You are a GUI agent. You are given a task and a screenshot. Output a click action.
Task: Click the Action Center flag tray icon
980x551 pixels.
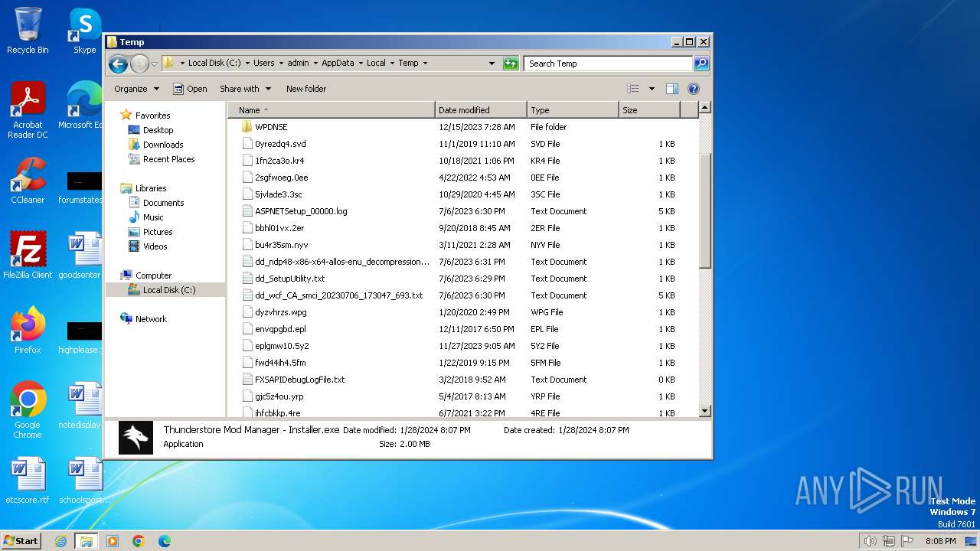point(908,541)
